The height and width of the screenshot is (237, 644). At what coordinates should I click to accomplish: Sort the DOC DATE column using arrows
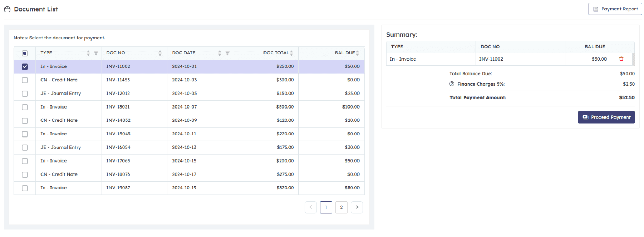[x=220, y=53]
